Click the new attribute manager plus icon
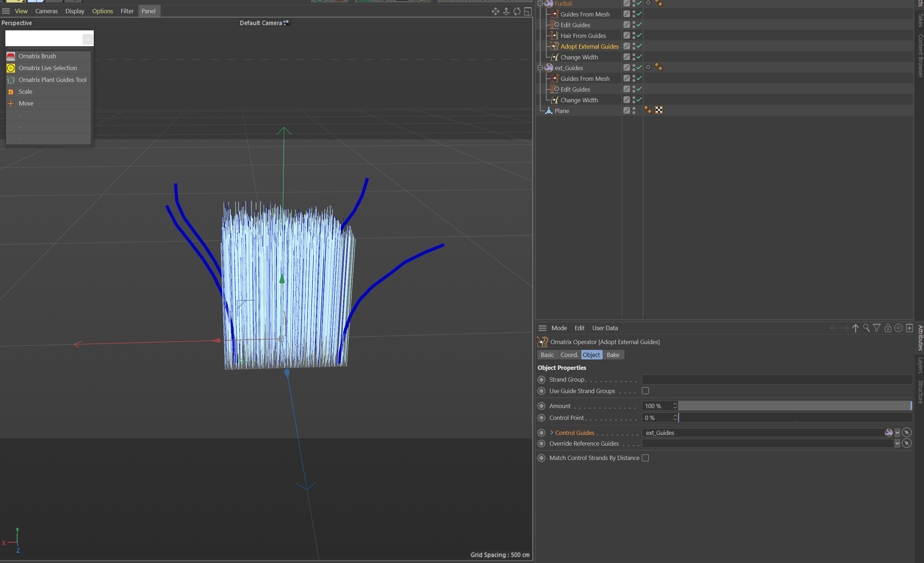Image resolution: width=924 pixels, height=563 pixels. tap(909, 328)
